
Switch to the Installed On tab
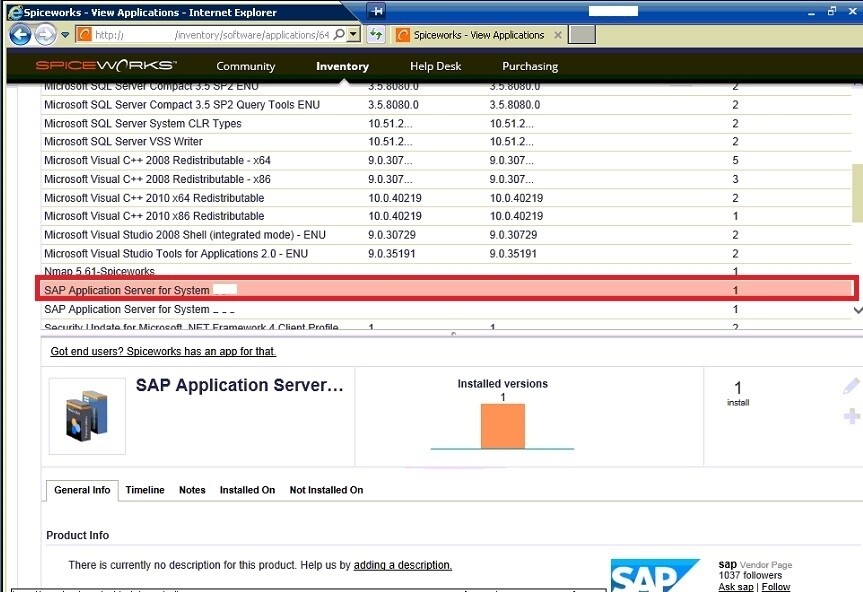247,490
